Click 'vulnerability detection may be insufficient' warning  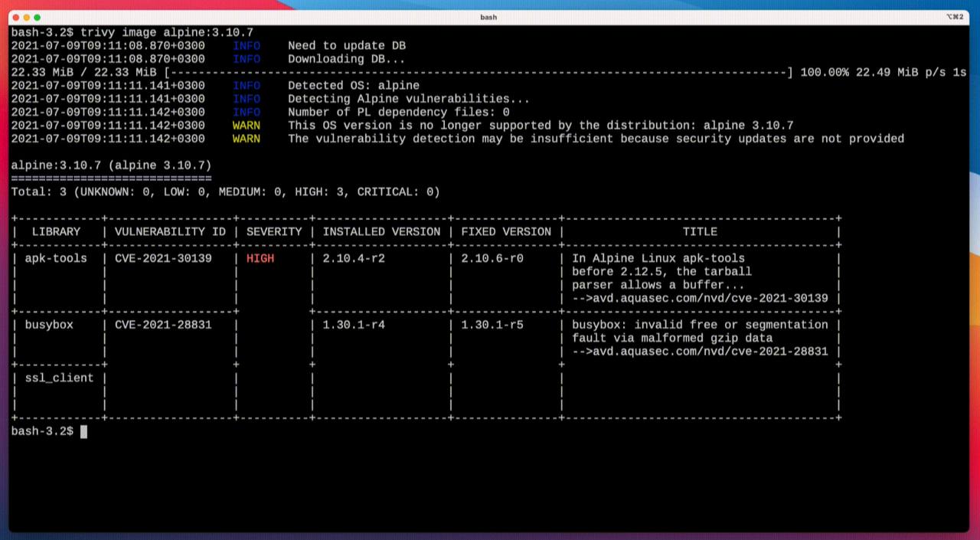pyautogui.click(x=596, y=139)
